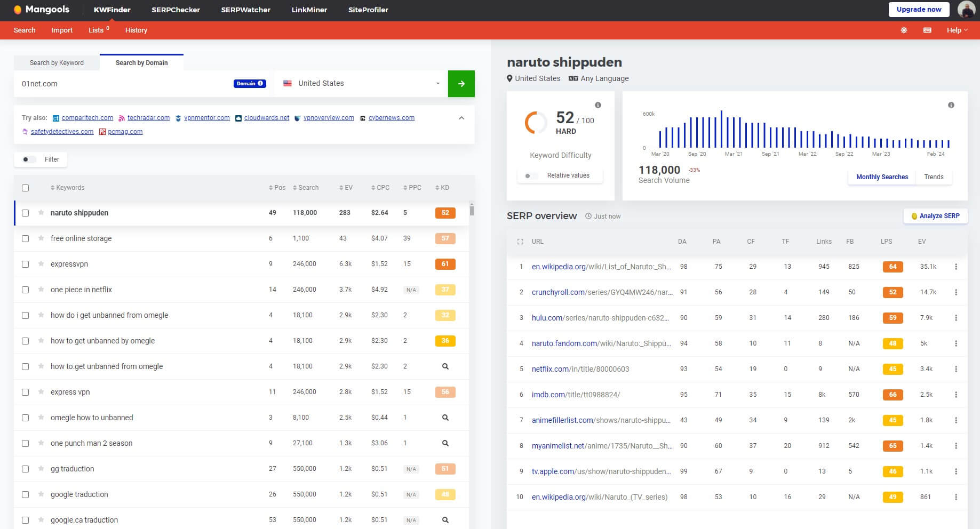Toggle Relative values switch
The width and height of the screenshot is (980, 529).
click(531, 175)
